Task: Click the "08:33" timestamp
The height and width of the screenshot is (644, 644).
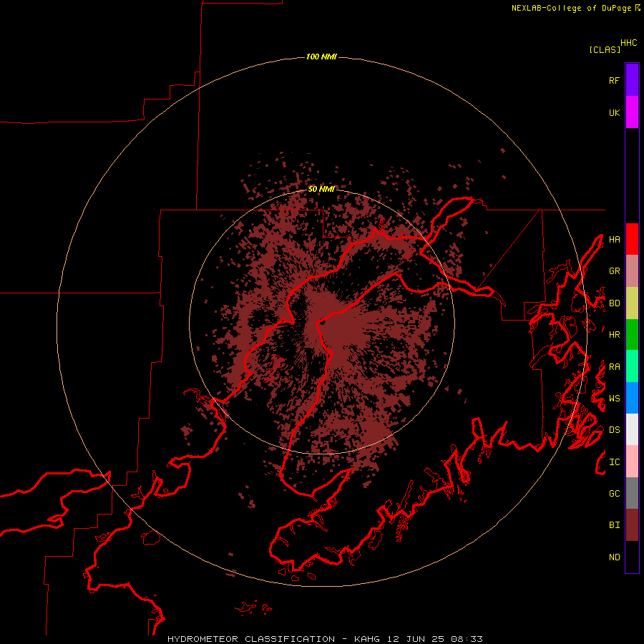Action: [x=467, y=639]
